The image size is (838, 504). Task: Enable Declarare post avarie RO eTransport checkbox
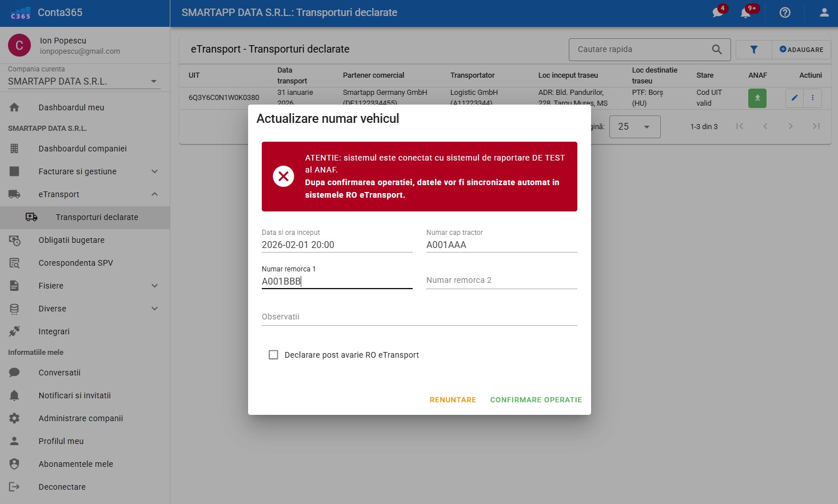point(273,355)
